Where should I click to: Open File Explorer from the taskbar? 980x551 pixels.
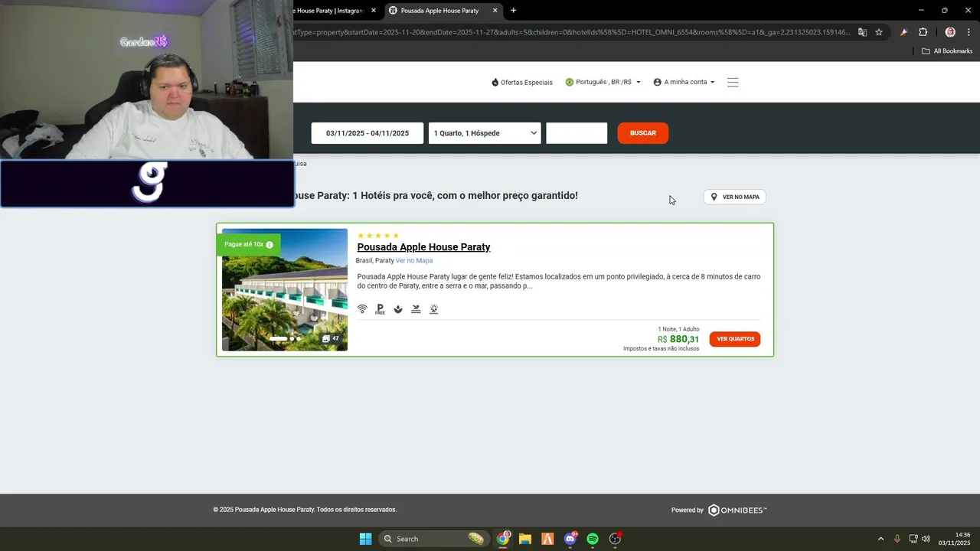pos(525,539)
